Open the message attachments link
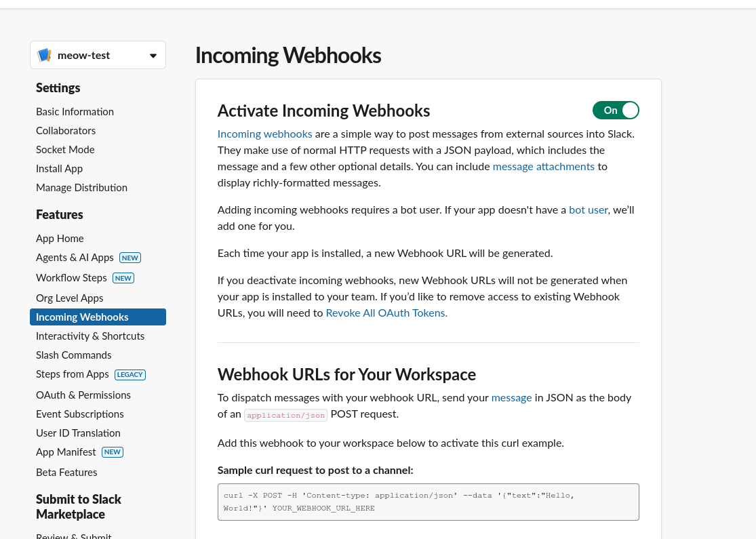This screenshot has width=756, height=539. click(x=543, y=167)
